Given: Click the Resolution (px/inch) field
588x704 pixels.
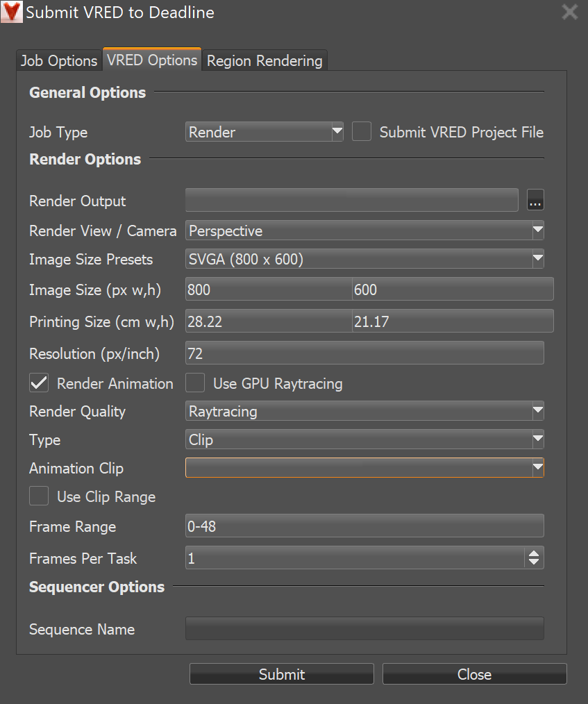Looking at the screenshot, I should coord(364,354).
